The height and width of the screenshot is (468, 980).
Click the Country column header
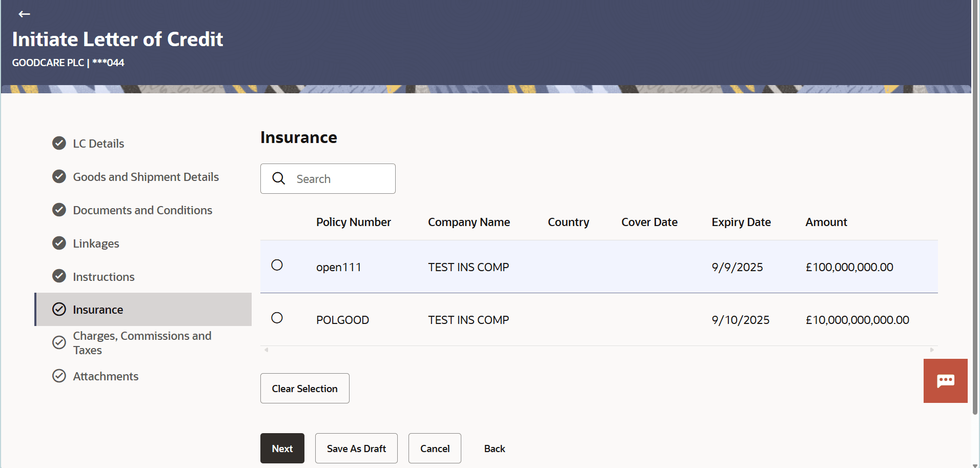pyautogui.click(x=568, y=222)
